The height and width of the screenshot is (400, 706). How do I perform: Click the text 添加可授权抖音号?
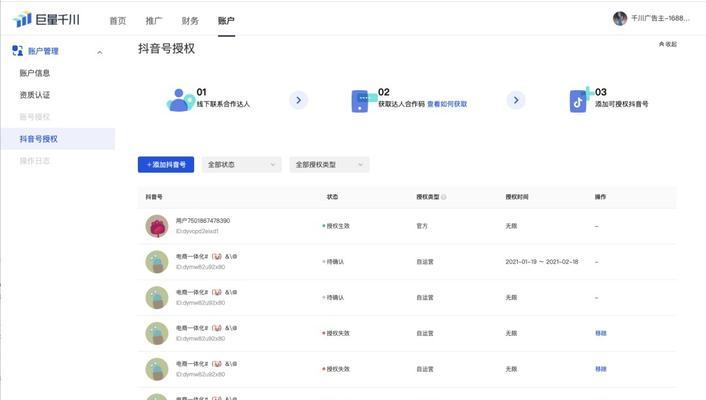[x=621, y=104]
